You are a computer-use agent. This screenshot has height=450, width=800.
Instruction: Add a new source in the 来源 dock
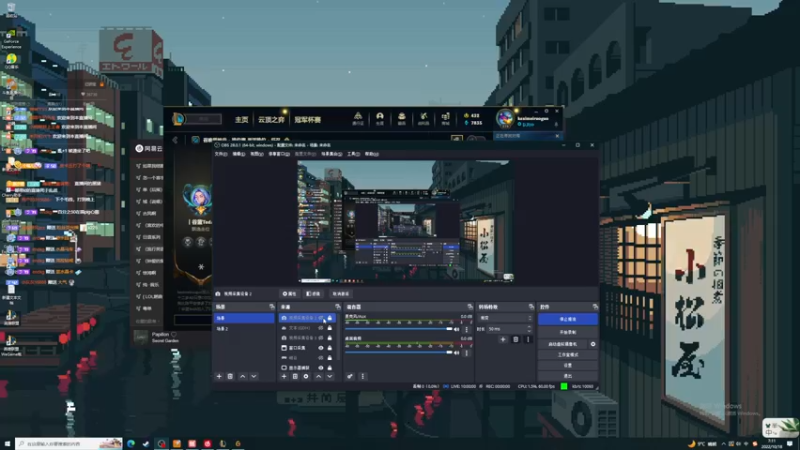click(x=284, y=377)
